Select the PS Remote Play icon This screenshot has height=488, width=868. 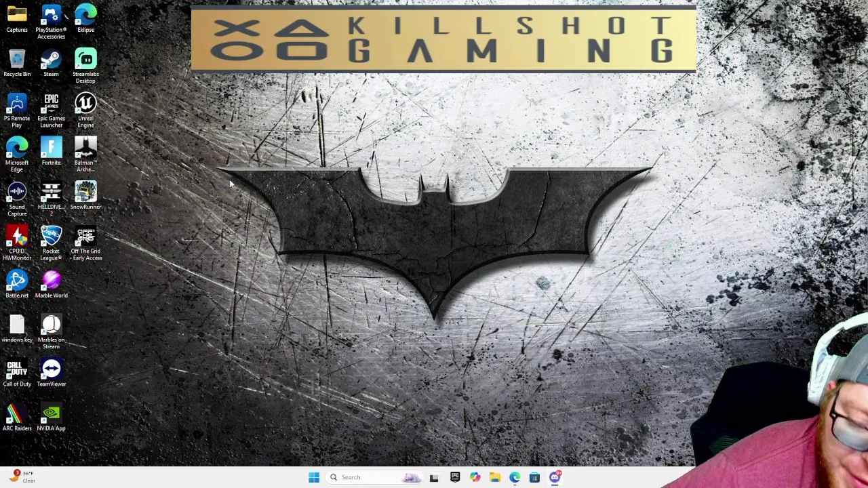[17, 110]
